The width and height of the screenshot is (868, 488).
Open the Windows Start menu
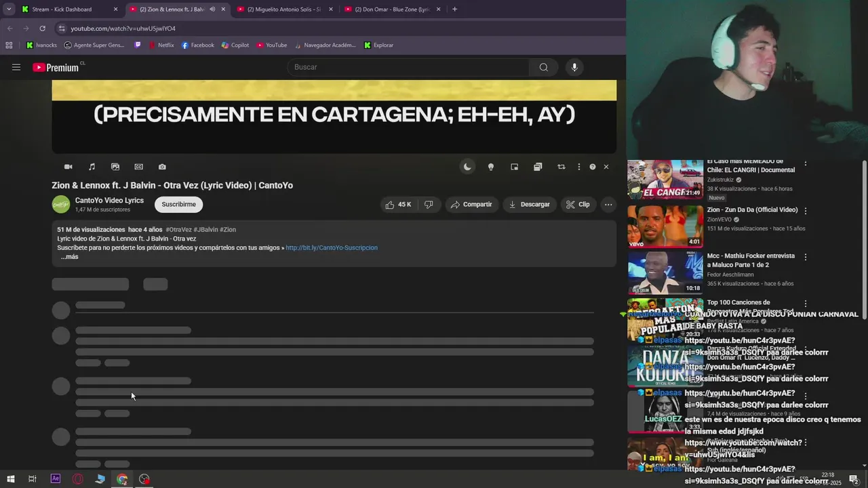(x=10, y=479)
